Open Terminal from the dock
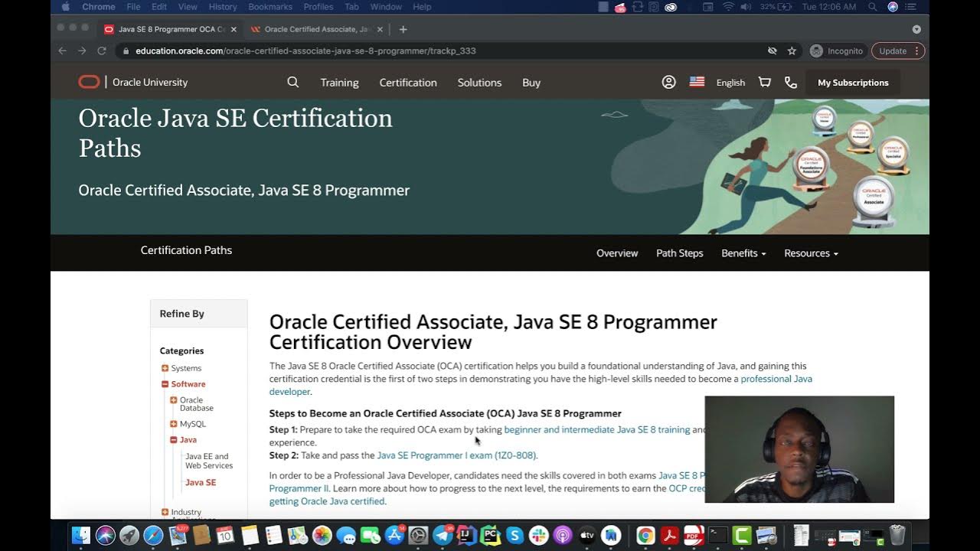The height and width of the screenshot is (551, 980). pyautogui.click(x=717, y=536)
